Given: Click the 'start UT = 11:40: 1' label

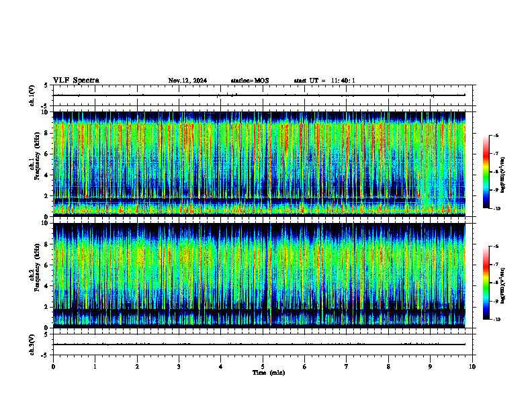Looking at the screenshot, I should [x=324, y=81].
